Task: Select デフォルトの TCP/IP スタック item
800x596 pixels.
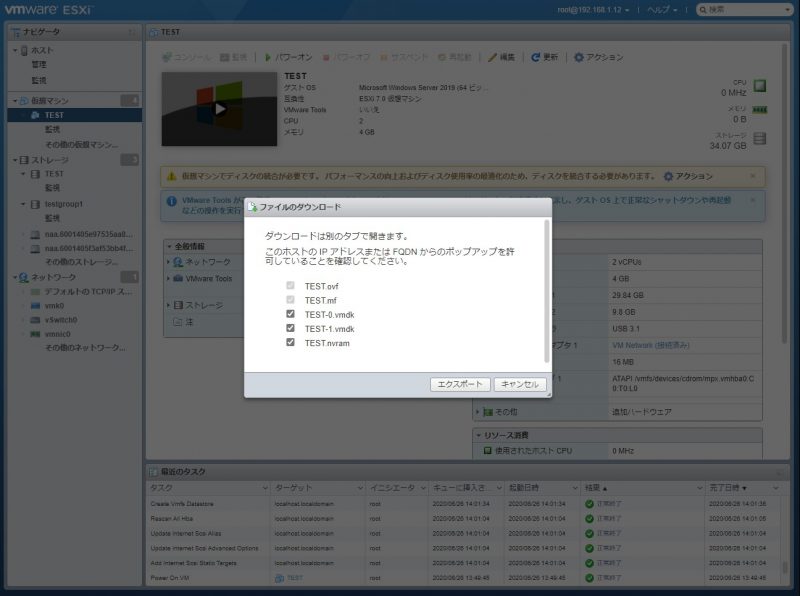Action: pos(88,291)
